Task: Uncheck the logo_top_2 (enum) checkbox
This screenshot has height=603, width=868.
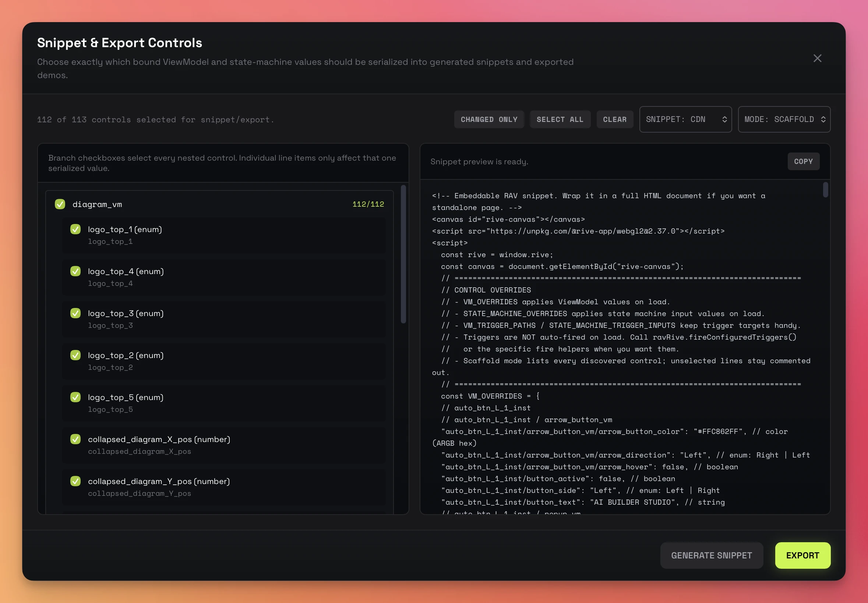Action: coord(75,355)
